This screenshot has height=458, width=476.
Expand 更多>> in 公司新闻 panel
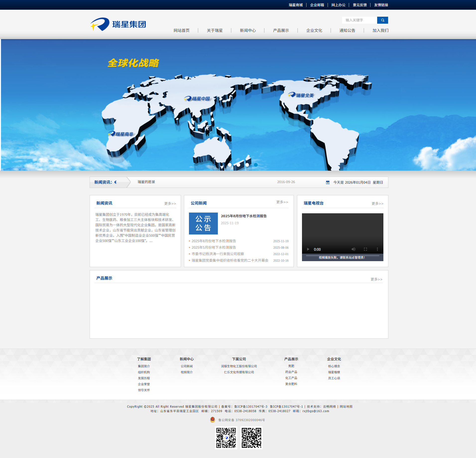[282, 202]
